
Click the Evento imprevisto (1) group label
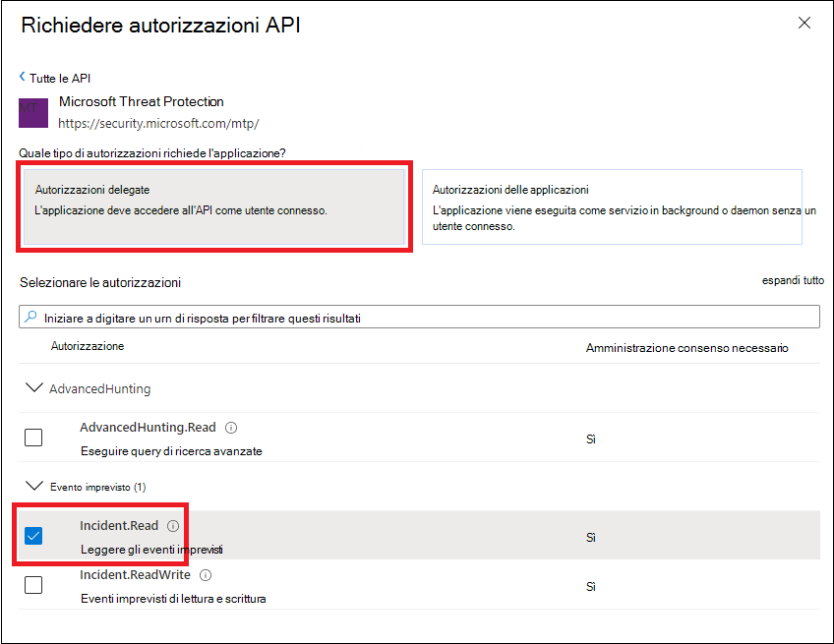pos(98,487)
